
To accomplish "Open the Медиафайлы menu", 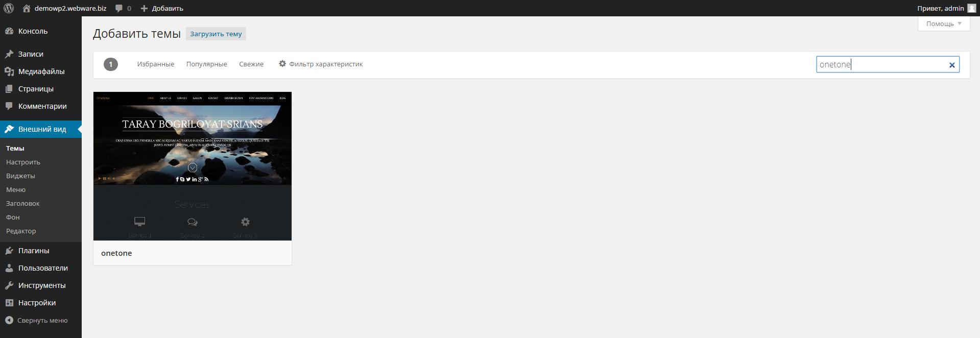I will 41,71.
